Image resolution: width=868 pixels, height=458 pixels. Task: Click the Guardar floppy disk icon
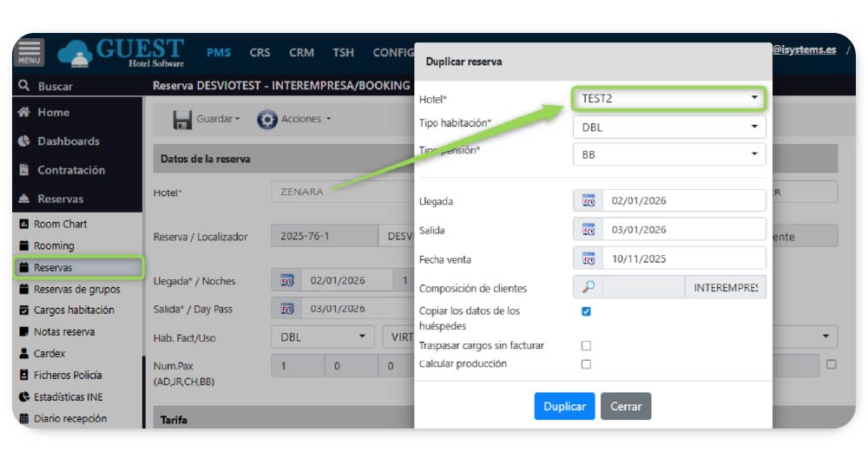(182, 120)
